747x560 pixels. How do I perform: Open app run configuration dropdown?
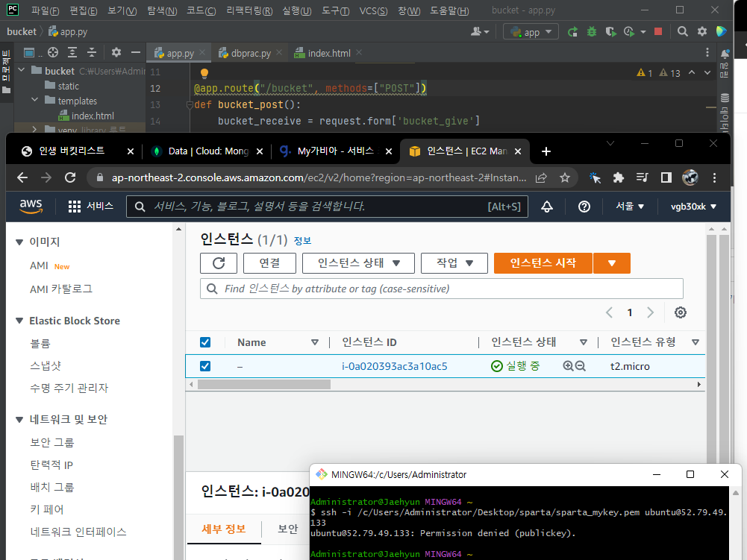click(x=531, y=32)
